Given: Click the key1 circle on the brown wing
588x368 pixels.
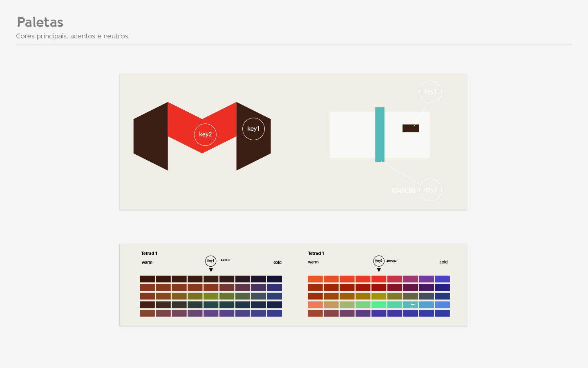Looking at the screenshot, I should click(253, 129).
